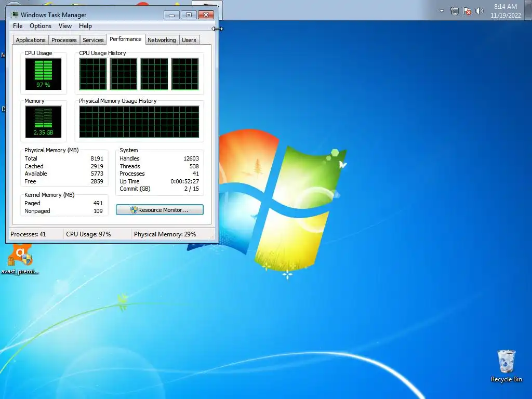Click the Physical Memory Usage History graph
Viewport: 532px width, 399px height.
(139, 122)
